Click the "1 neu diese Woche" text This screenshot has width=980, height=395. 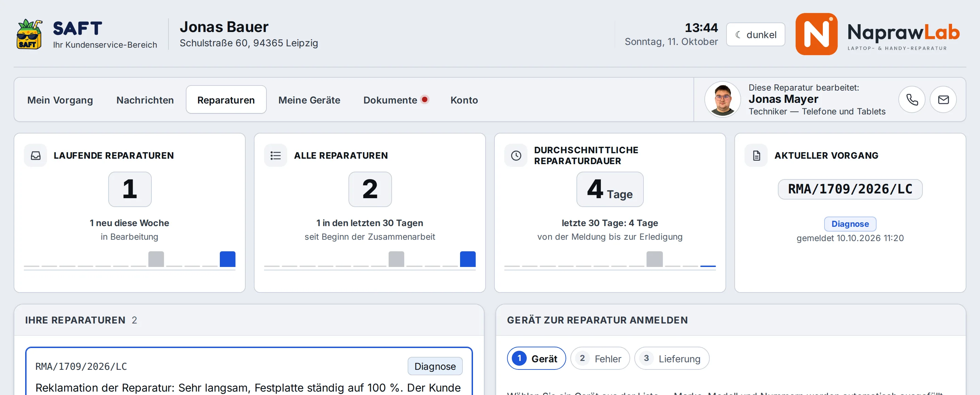129,223
